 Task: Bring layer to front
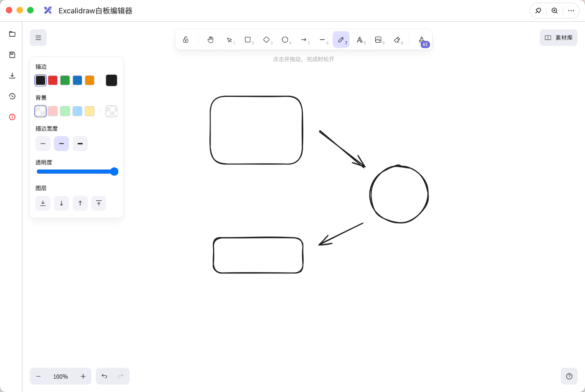point(99,203)
